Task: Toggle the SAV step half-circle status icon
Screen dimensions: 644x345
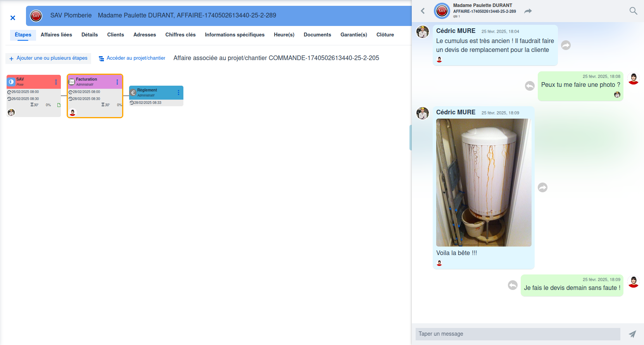Action: pyautogui.click(x=11, y=82)
